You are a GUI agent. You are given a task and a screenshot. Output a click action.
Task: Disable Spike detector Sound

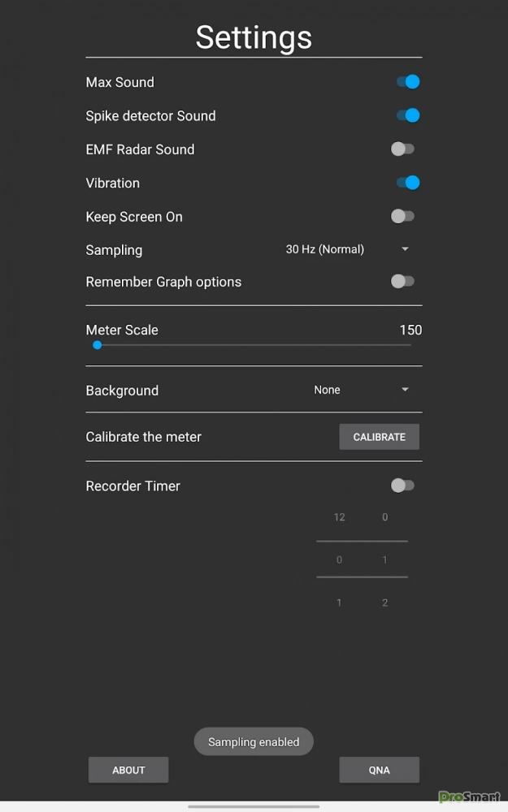407,115
